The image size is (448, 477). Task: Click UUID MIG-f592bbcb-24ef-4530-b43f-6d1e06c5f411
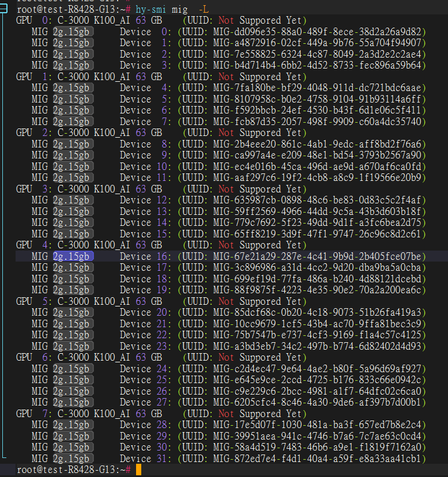tap(317, 111)
